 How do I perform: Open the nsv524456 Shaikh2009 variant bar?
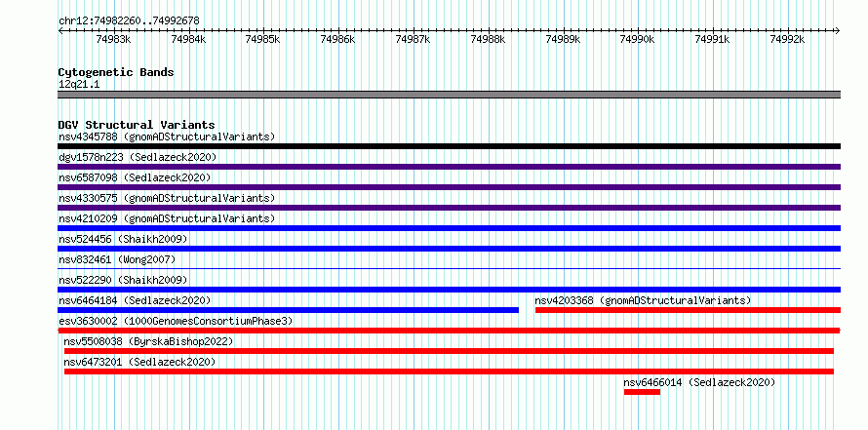[449, 249]
